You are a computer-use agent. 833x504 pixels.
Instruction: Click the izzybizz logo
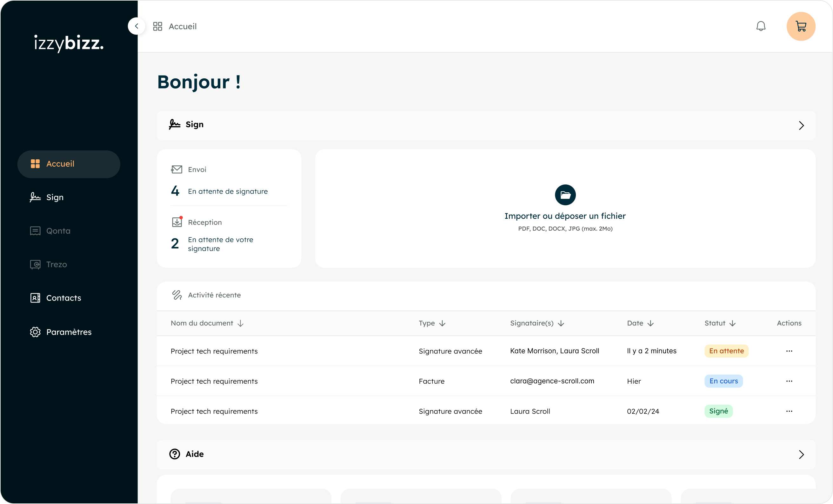69,43
